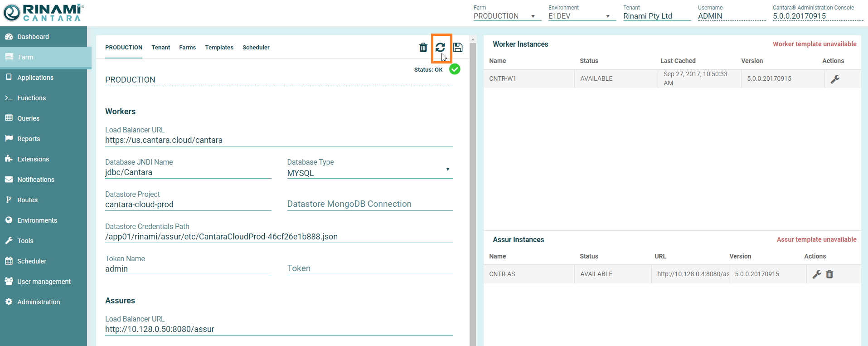Image resolution: width=868 pixels, height=346 pixels.
Task: Open the Administration sidebar item
Action: click(39, 302)
